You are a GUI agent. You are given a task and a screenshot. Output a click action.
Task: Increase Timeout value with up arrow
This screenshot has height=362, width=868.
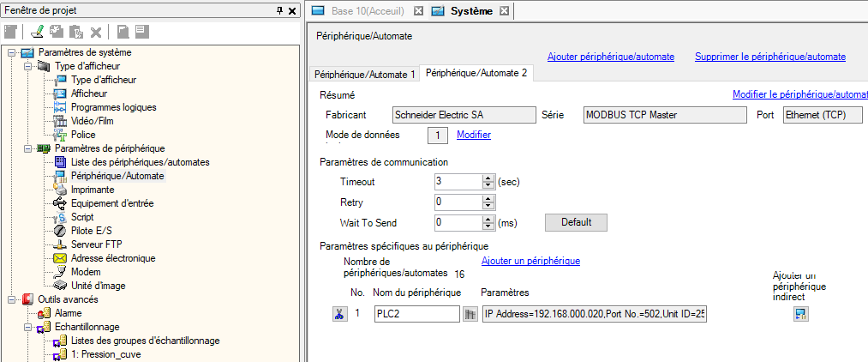(488, 178)
